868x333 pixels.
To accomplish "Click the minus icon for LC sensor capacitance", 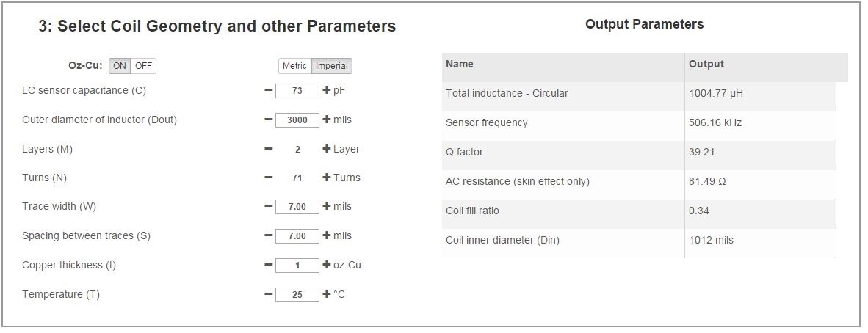I will pos(268,91).
